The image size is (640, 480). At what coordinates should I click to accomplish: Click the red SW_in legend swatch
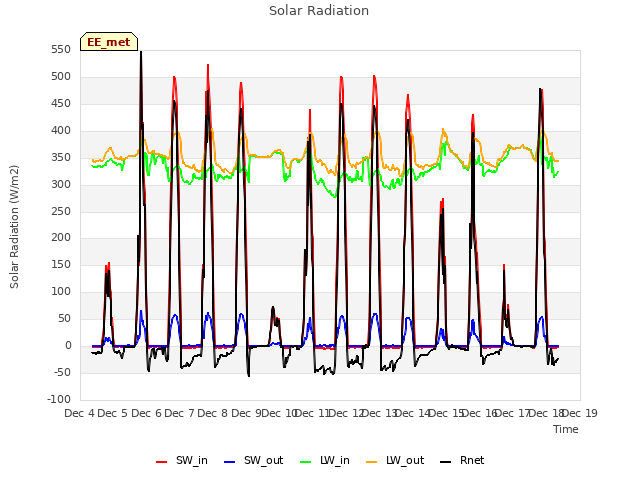tap(162, 462)
